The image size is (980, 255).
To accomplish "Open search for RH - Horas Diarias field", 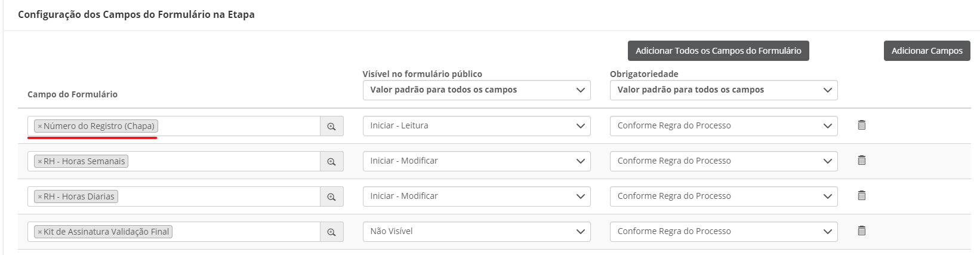I will (x=331, y=196).
